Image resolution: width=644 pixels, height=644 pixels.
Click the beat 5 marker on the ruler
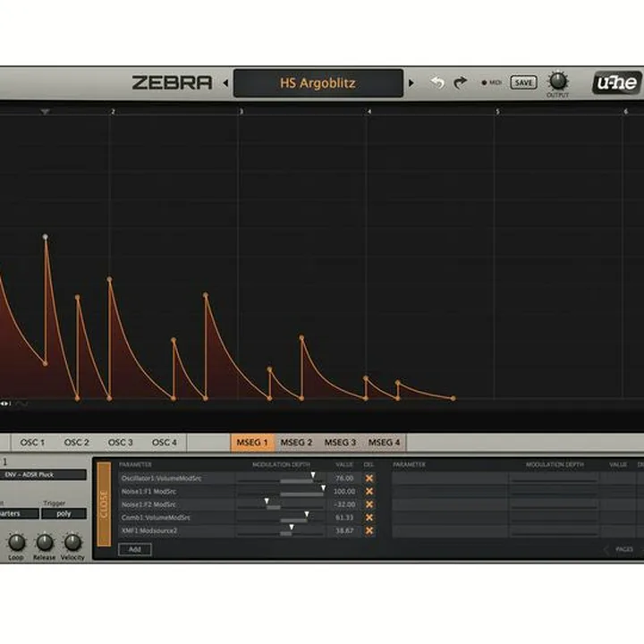[498, 112]
